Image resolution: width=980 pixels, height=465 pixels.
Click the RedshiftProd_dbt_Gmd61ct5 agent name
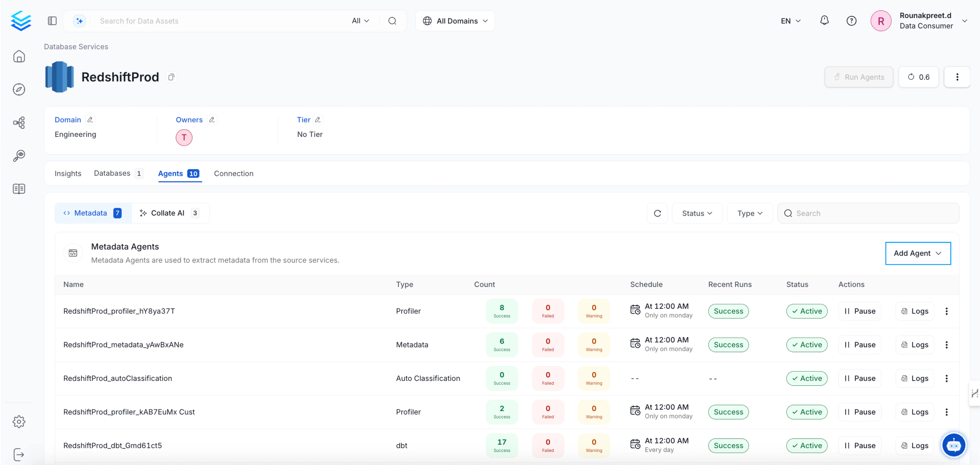click(x=113, y=445)
